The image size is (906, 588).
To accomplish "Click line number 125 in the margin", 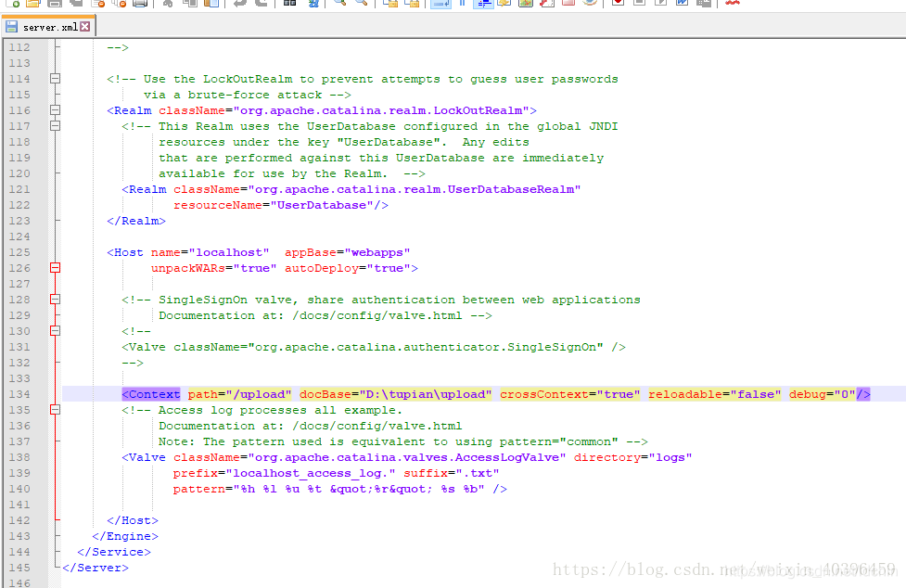I will [19, 252].
